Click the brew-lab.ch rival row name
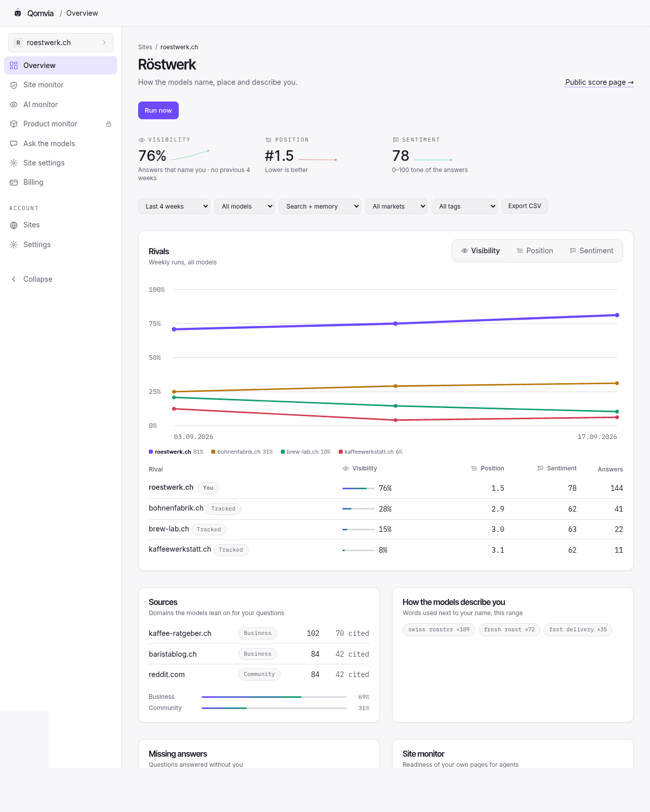The height and width of the screenshot is (812, 650). click(x=169, y=529)
